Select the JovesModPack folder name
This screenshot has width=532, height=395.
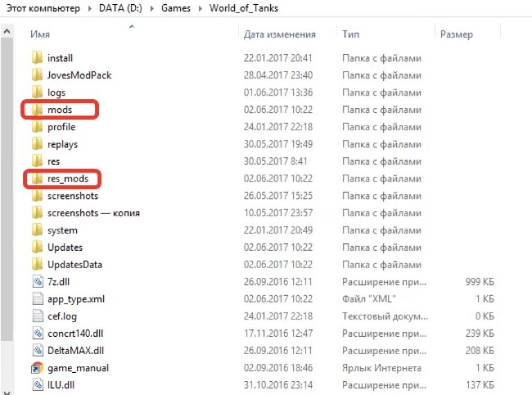tap(80, 75)
